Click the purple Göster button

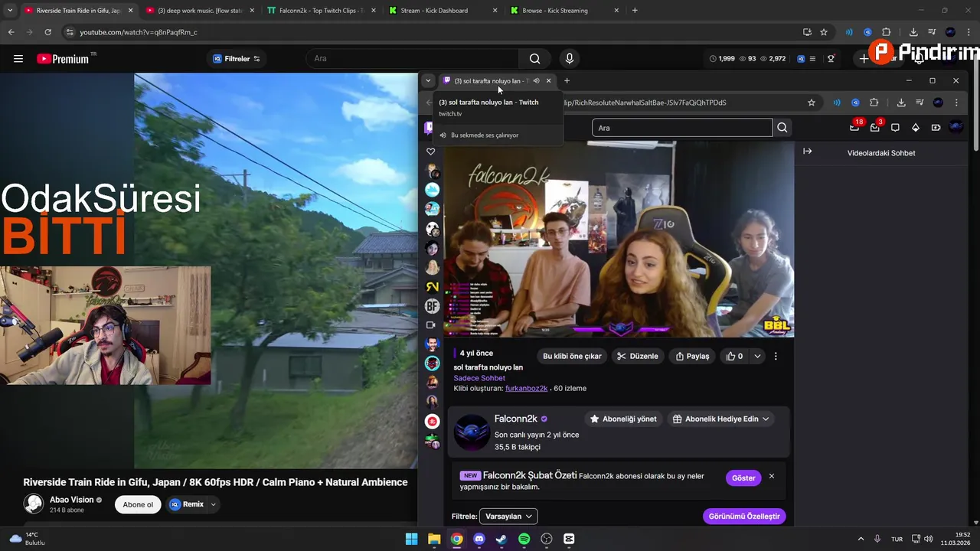point(743,478)
